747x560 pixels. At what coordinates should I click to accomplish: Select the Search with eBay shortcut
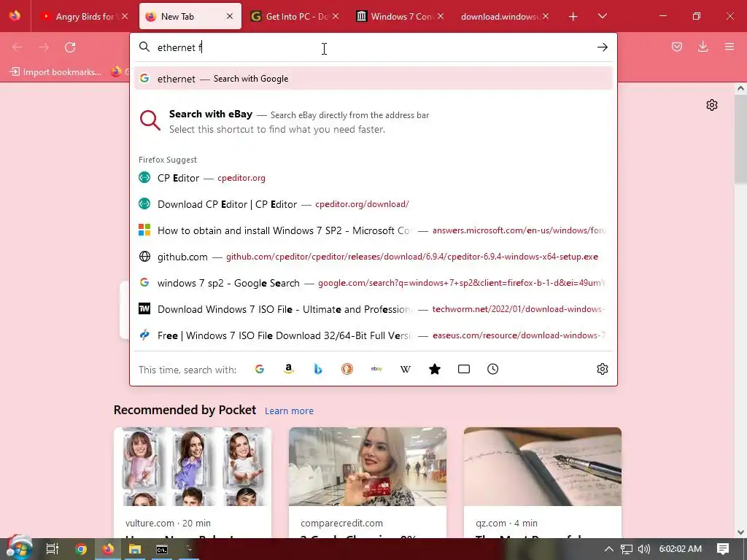(x=373, y=122)
